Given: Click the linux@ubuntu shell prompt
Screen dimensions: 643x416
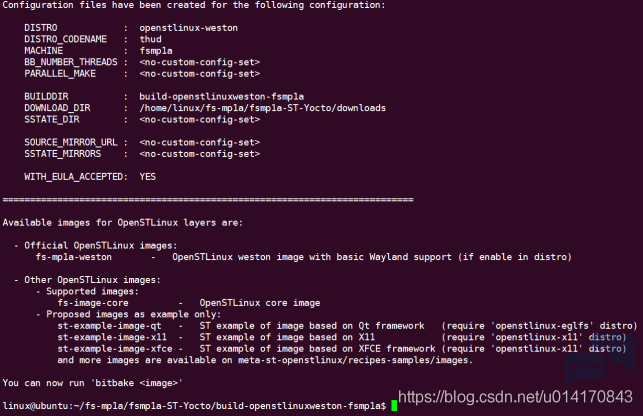Looking at the screenshot, I should (194, 406).
